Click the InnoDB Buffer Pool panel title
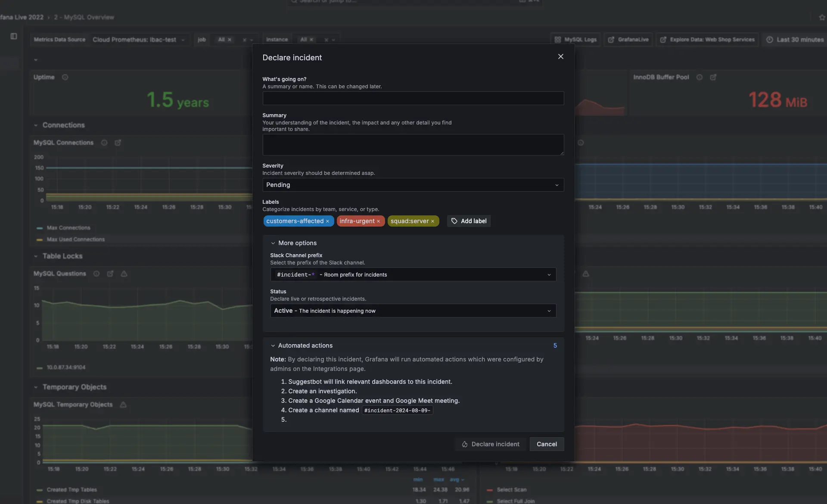This screenshot has height=504, width=827. [661, 77]
